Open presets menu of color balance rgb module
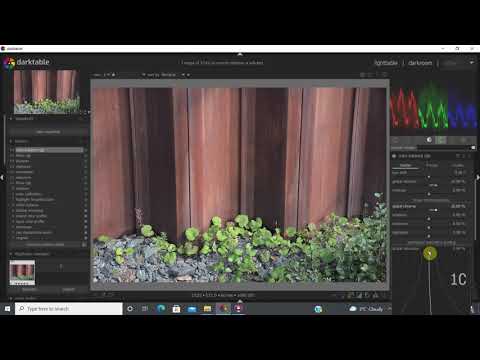Image resolution: width=480 pixels, height=360 pixels. coord(469,156)
